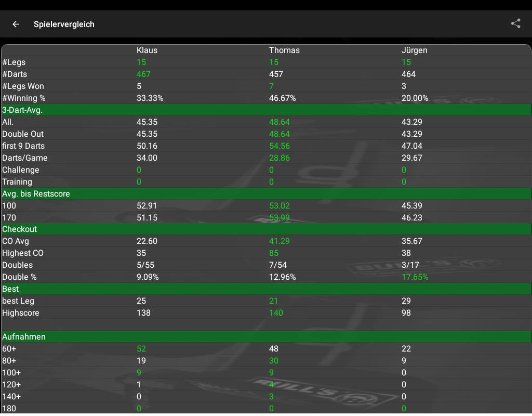
Task: Click Jürgen's Double % value 17.65%
Action: click(x=415, y=277)
